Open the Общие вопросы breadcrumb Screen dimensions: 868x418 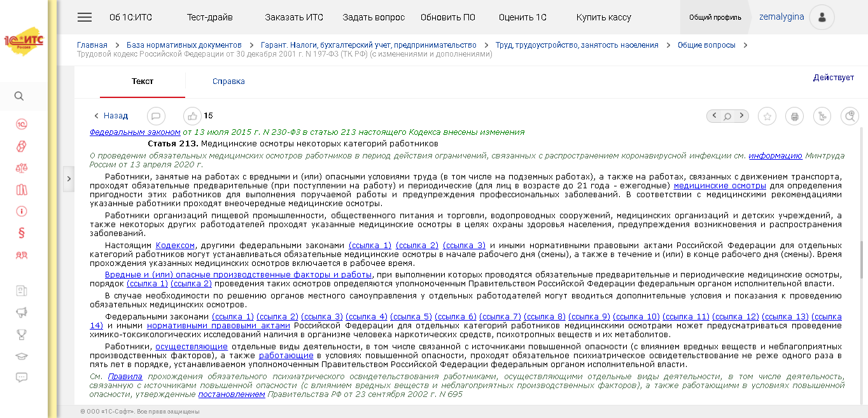(x=706, y=45)
